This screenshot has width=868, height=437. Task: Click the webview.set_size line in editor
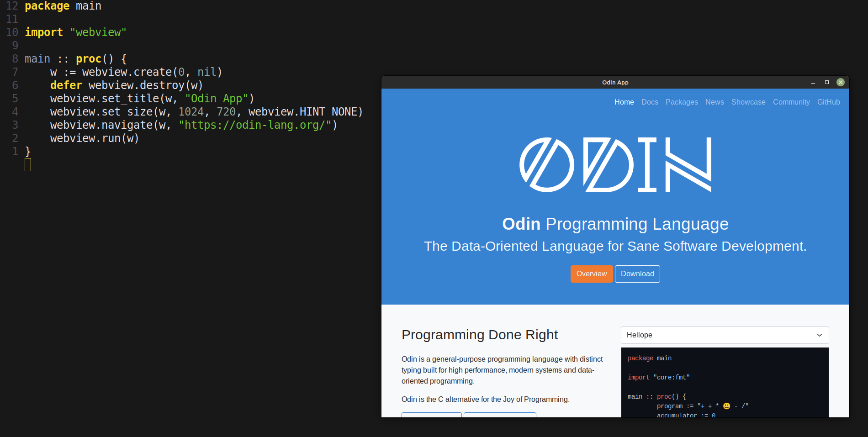(206, 112)
